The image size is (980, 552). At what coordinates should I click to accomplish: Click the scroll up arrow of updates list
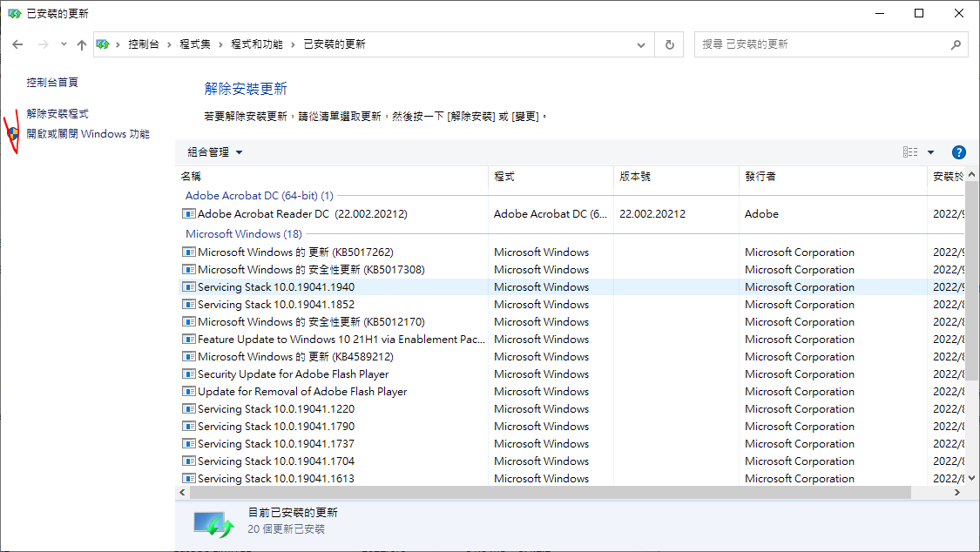click(x=971, y=175)
